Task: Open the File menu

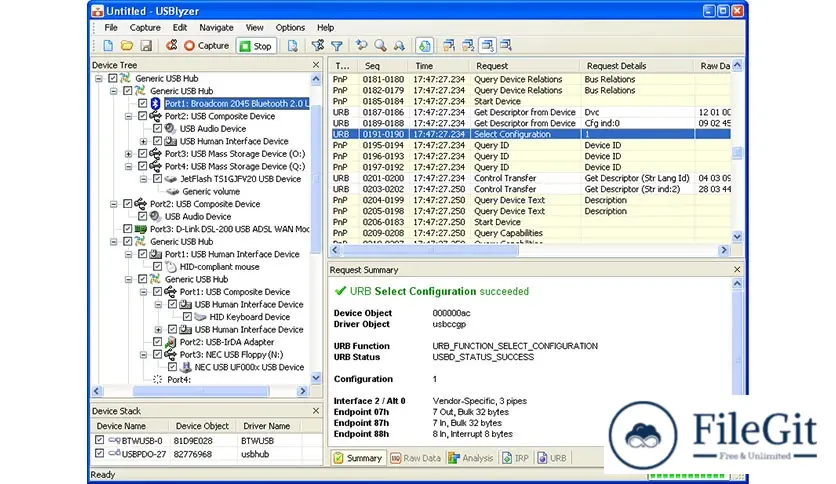Action: click(x=111, y=28)
